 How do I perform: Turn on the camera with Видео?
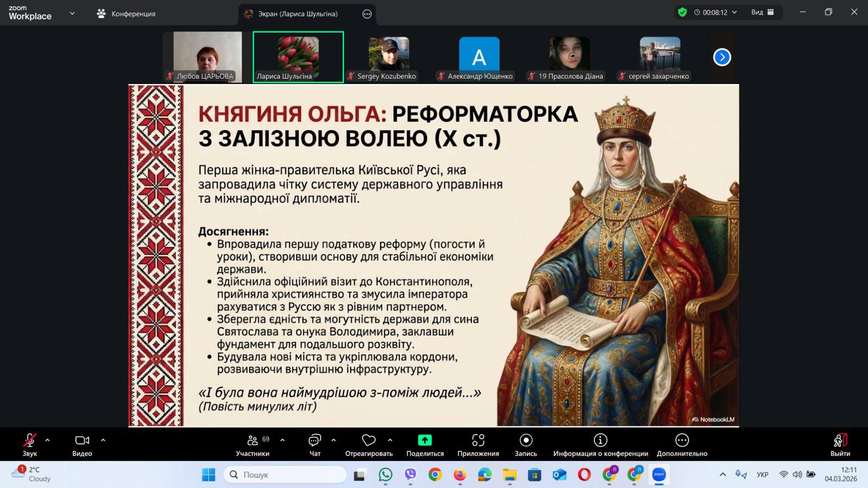pos(82,445)
